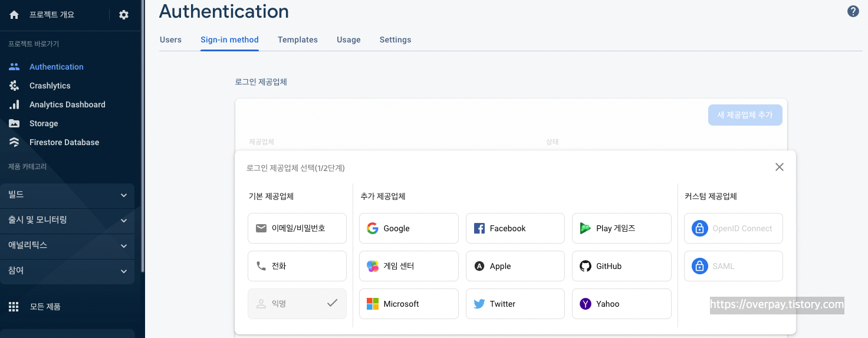Click the Firestore Database icon
The image size is (868, 338).
coord(14,142)
